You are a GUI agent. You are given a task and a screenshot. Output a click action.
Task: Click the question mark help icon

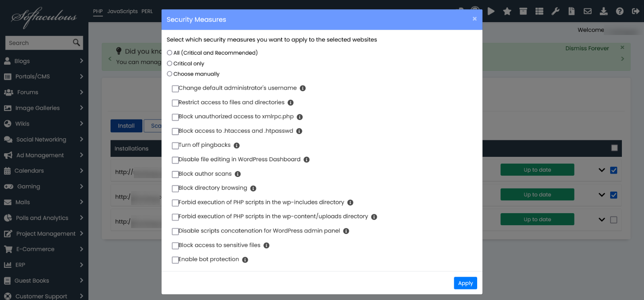click(619, 11)
